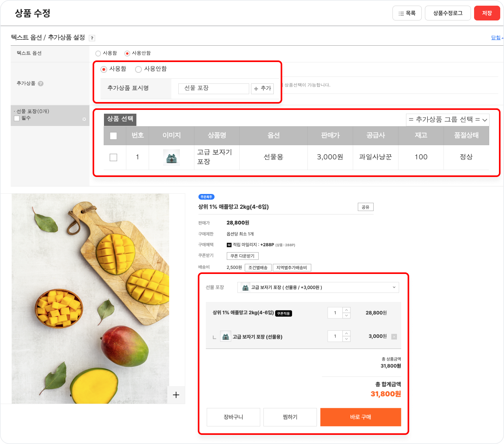Remove the 선물 포장 group with its x icon
504x444 pixels.
click(x=84, y=119)
